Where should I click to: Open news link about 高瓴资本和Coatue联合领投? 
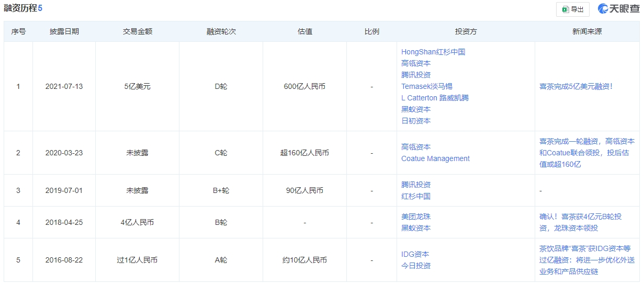(x=587, y=153)
